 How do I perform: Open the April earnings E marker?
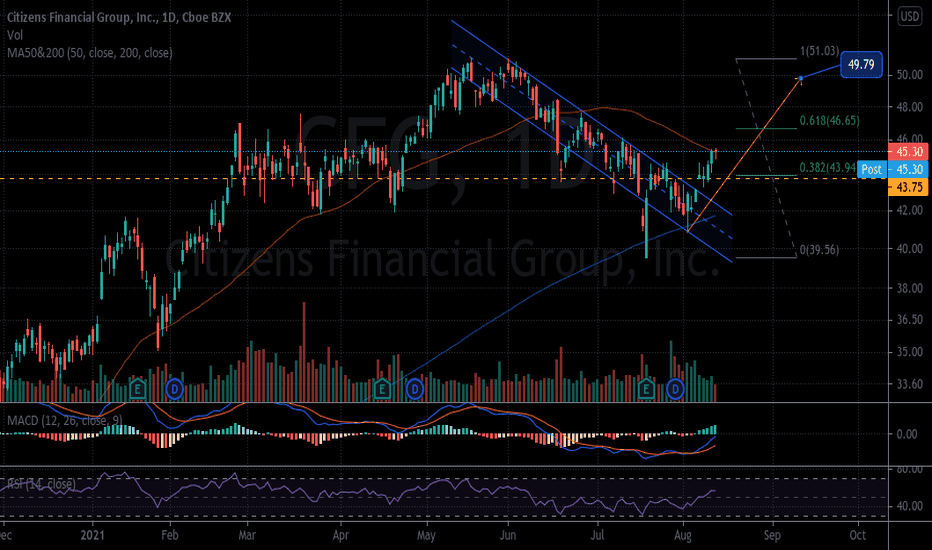pyautogui.click(x=382, y=389)
